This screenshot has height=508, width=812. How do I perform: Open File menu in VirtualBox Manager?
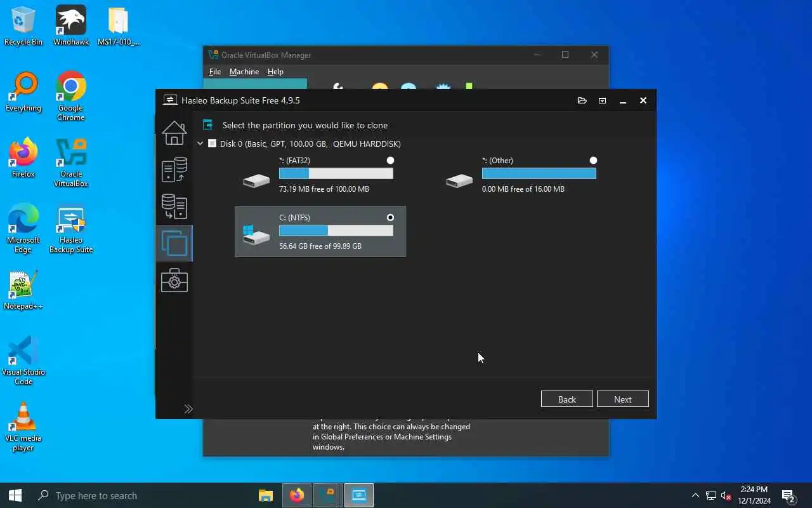click(215, 72)
